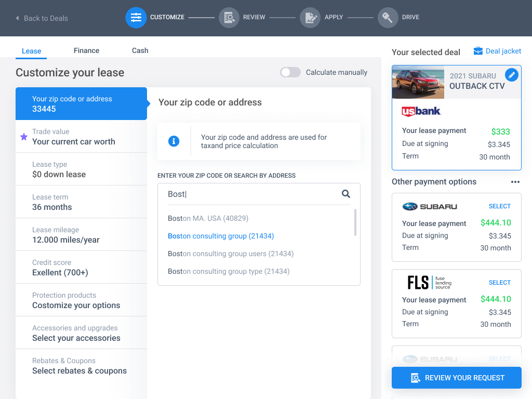Click the Drive step key icon
532x399 pixels.
[388, 18]
